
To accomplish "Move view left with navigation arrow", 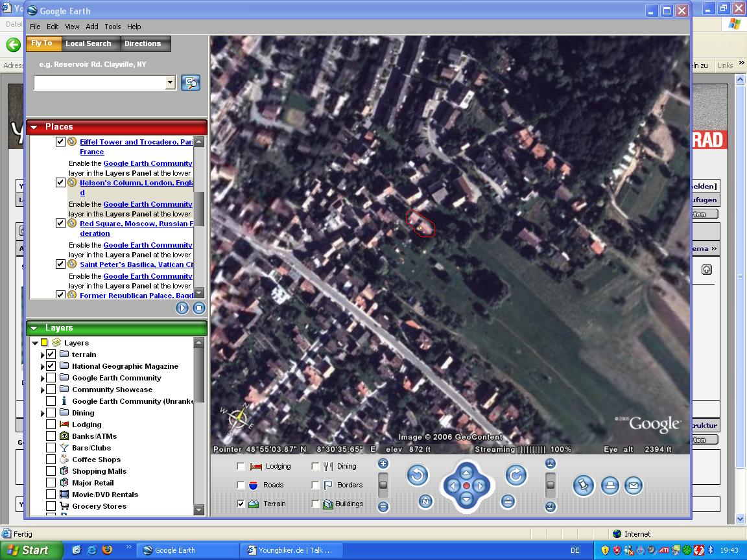I will [453, 485].
